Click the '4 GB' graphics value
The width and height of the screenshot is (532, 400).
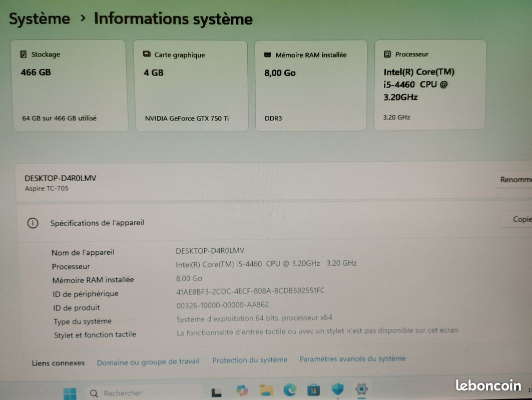point(153,72)
